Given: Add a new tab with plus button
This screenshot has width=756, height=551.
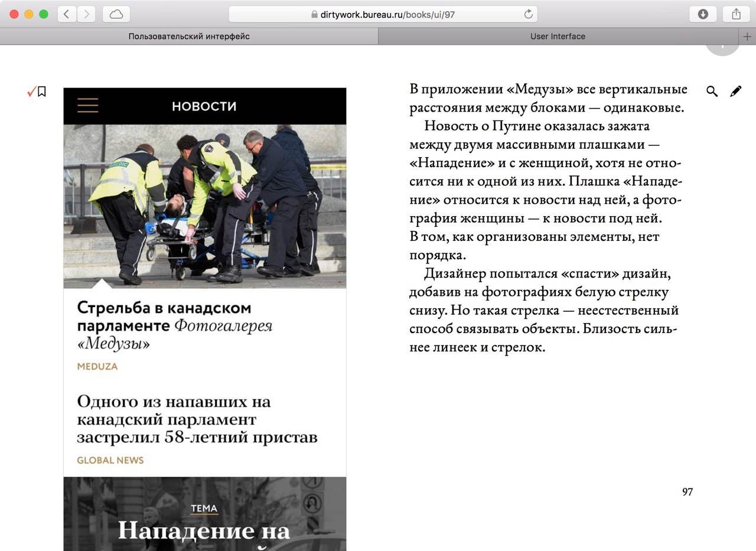Looking at the screenshot, I should coord(748,37).
